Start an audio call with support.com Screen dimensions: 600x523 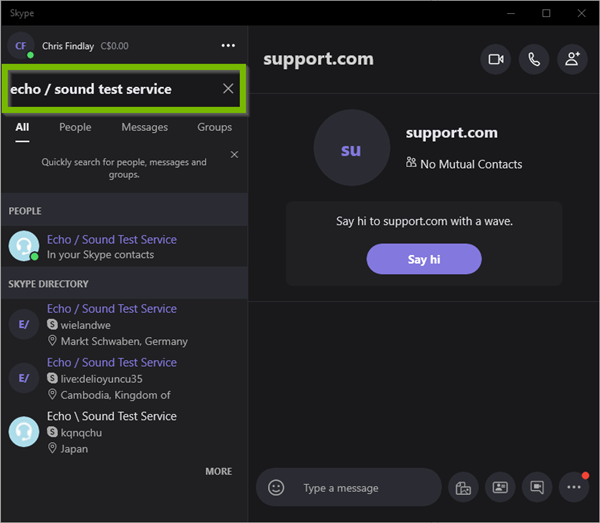click(534, 59)
